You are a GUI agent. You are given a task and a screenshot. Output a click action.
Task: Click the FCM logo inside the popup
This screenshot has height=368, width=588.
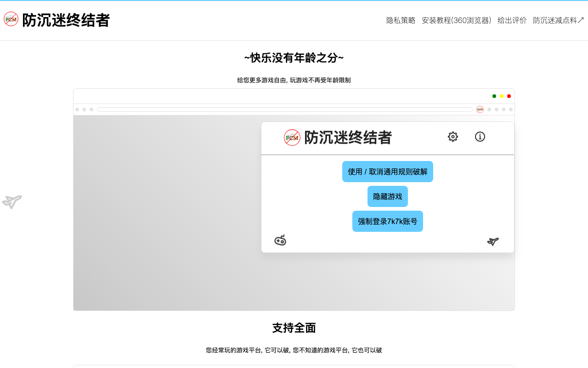pos(292,138)
